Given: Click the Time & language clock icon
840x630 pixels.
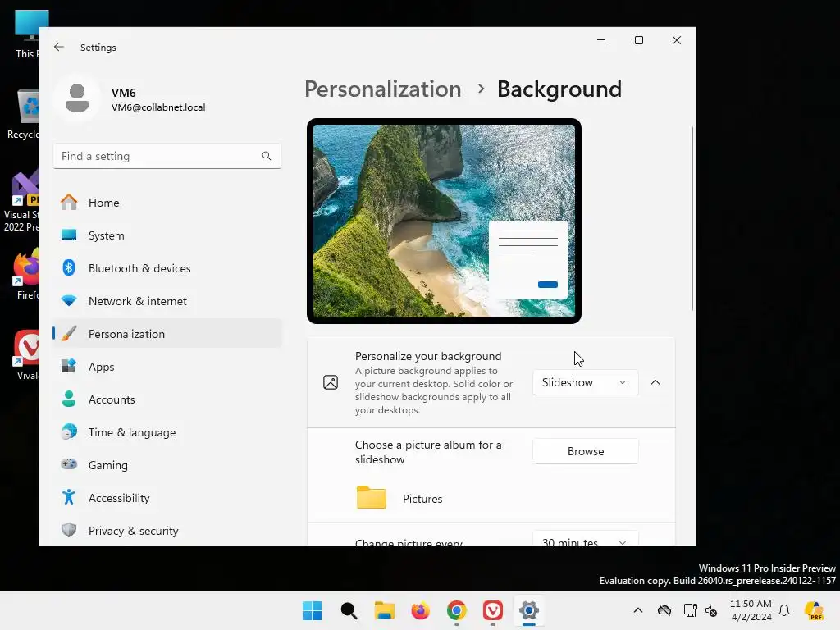Looking at the screenshot, I should click(x=69, y=431).
